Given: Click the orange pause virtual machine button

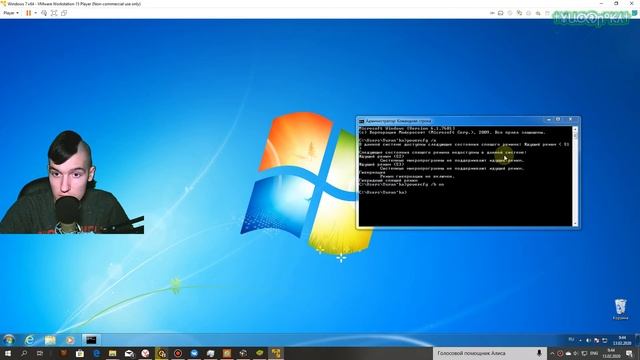Looking at the screenshot, I should pyautogui.click(x=29, y=13).
